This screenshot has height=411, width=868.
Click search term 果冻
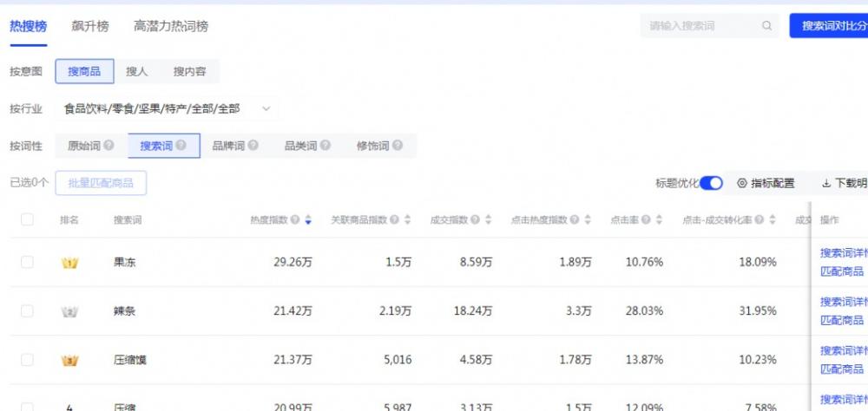pyautogui.click(x=124, y=262)
